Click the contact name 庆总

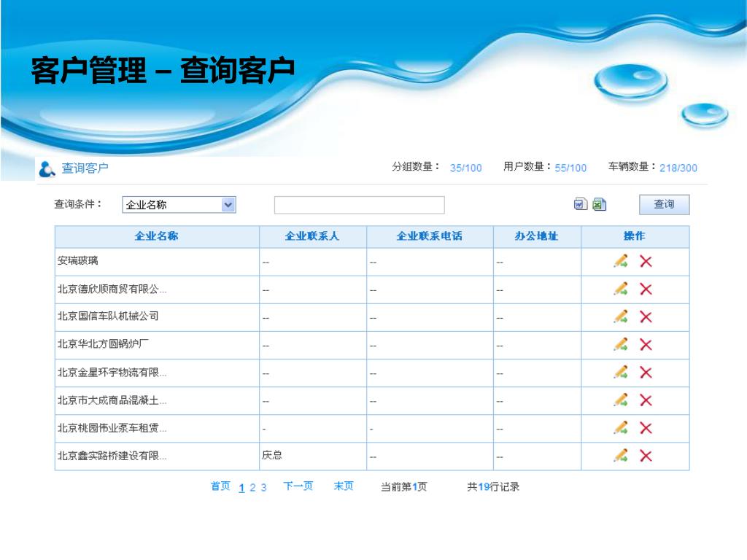point(272,455)
